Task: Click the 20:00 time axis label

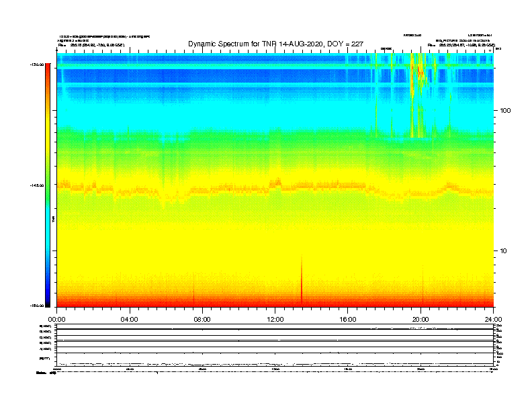Action: click(420, 320)
